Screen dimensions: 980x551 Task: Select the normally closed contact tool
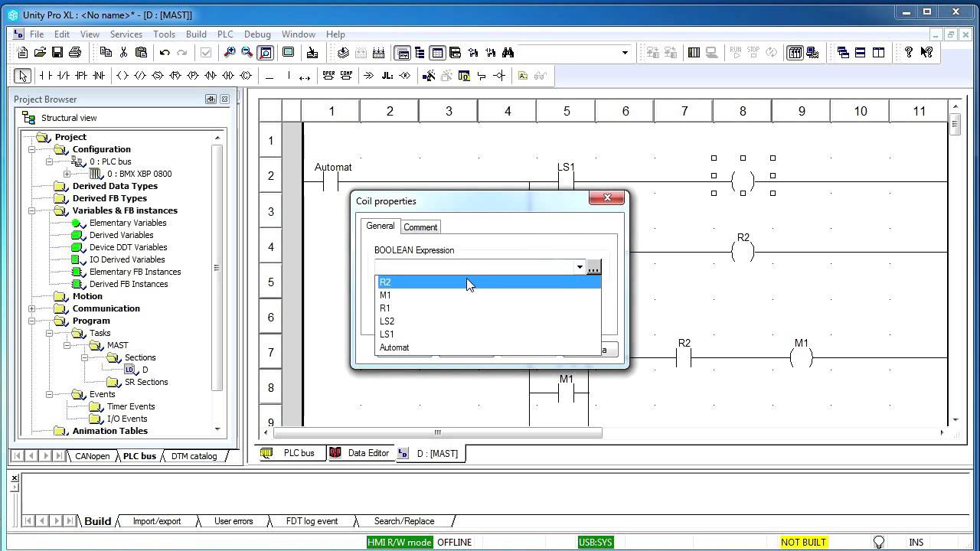[x=63, y=76]
